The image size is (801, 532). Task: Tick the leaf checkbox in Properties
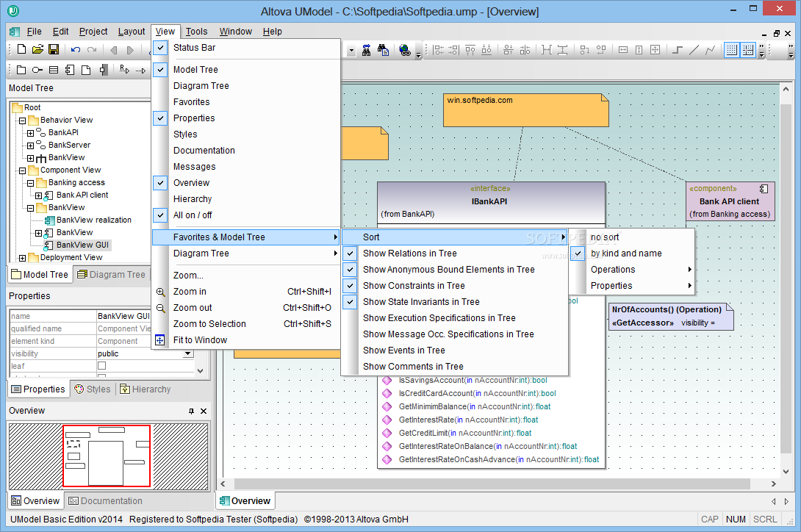(101, 366)
